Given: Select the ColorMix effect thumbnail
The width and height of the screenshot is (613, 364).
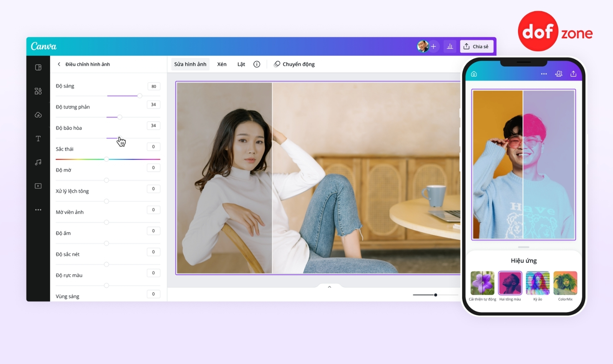Looking at the screenshot, I should [565, 283].
